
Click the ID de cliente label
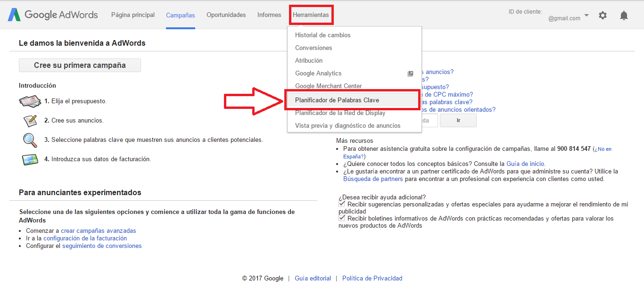(525, 12)
